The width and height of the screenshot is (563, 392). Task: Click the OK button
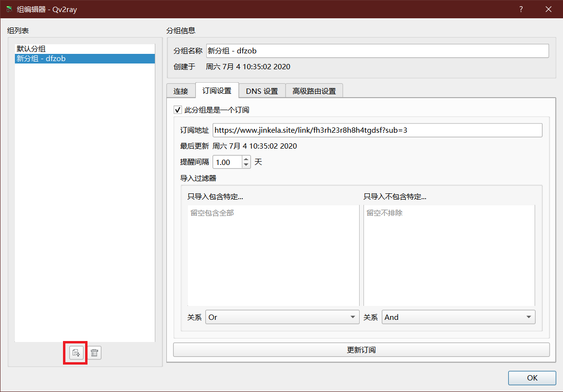(x=532, y=378)
